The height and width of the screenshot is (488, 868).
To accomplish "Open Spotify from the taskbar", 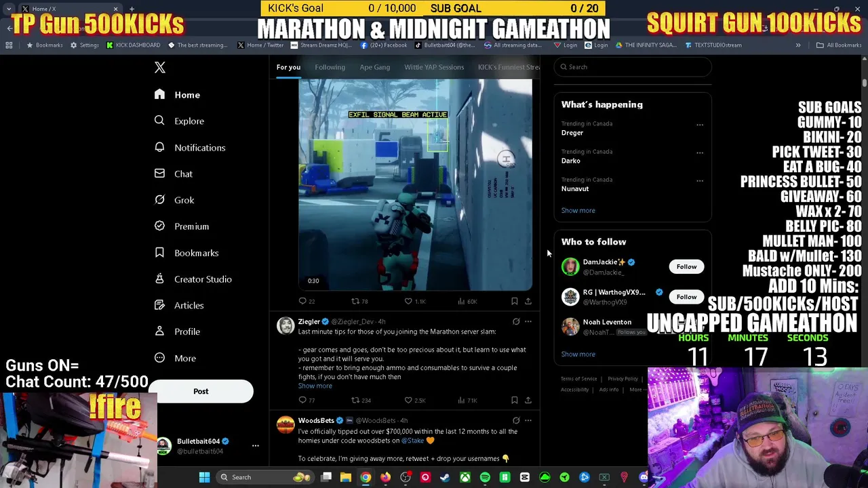I will click(x=485, y=477).
